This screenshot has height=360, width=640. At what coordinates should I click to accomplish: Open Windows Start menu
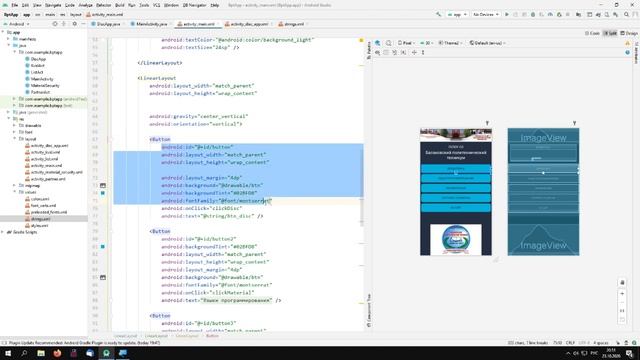[x=8, y=353]
